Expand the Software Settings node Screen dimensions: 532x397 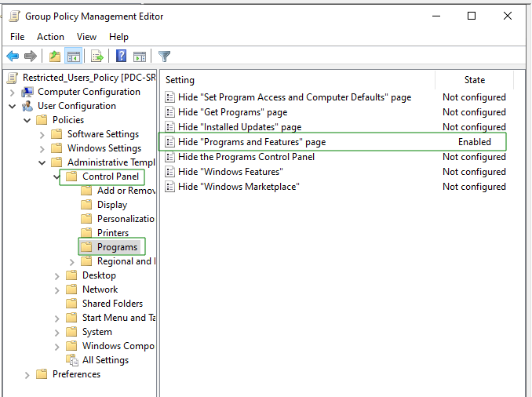(42, 135)
